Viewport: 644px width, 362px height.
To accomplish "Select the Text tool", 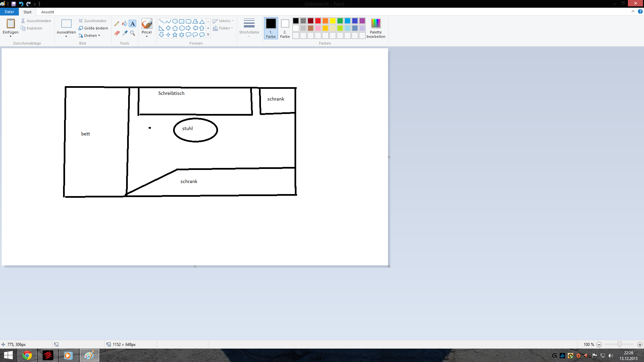I will pos(133,24).
